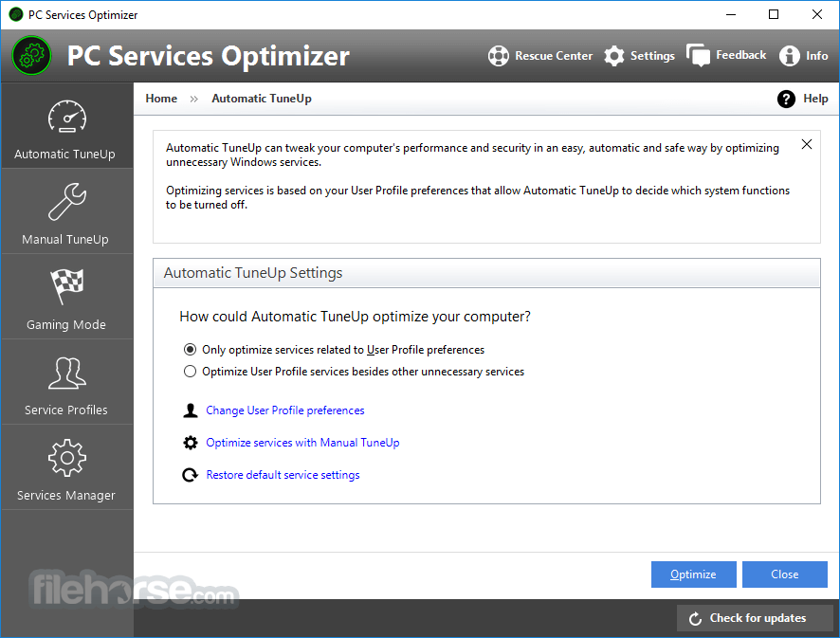Open the Feedback label in header
This screenshot has height=638, width=840.
tap(740, 55)
